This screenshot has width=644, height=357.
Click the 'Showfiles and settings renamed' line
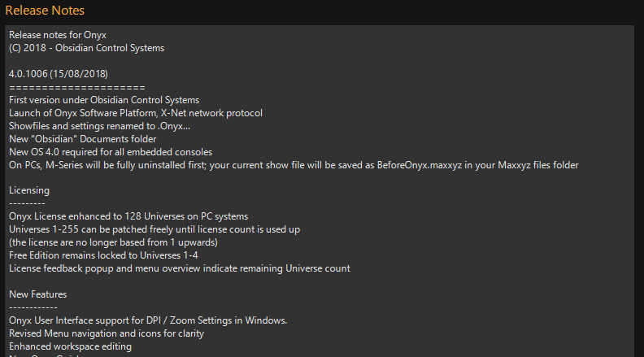pos(99,126)
